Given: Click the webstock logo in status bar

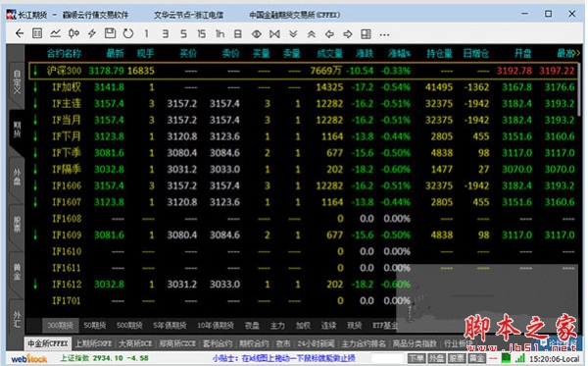Looking at the screenshot, I should click(x=29, y=359).
